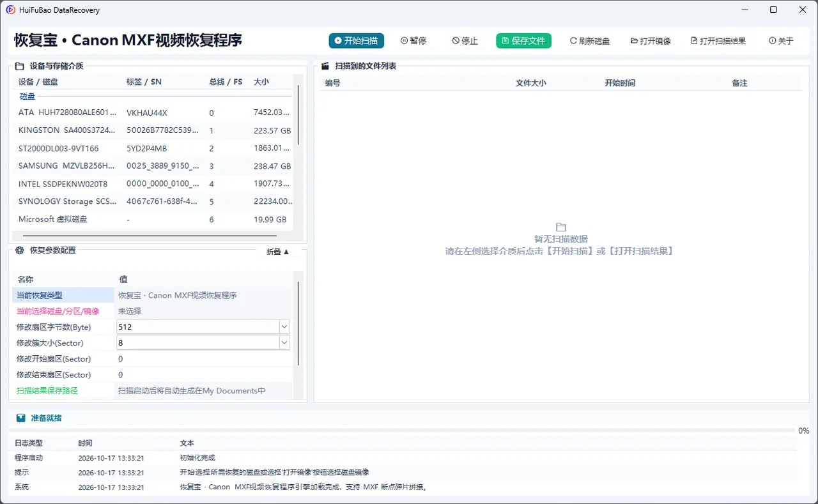818x504 pixels.
Task: Open saved scan results via 打开扫描结果
Action: [718, 41]
